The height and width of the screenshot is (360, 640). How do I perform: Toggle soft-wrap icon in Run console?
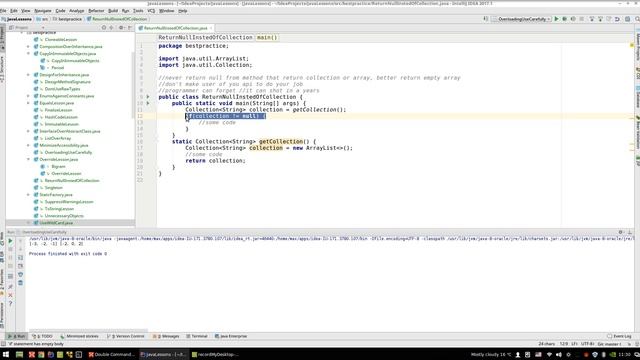(20, 258)
